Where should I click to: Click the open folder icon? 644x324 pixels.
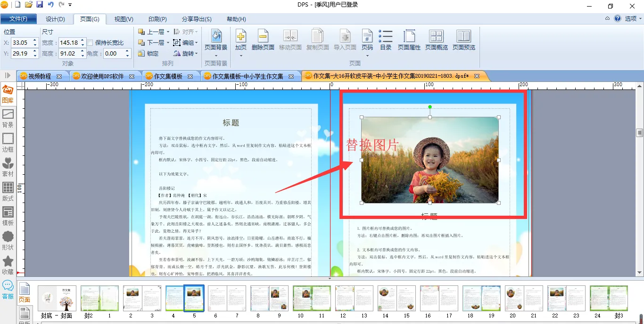pyautogui.click(x=29, y=5)
